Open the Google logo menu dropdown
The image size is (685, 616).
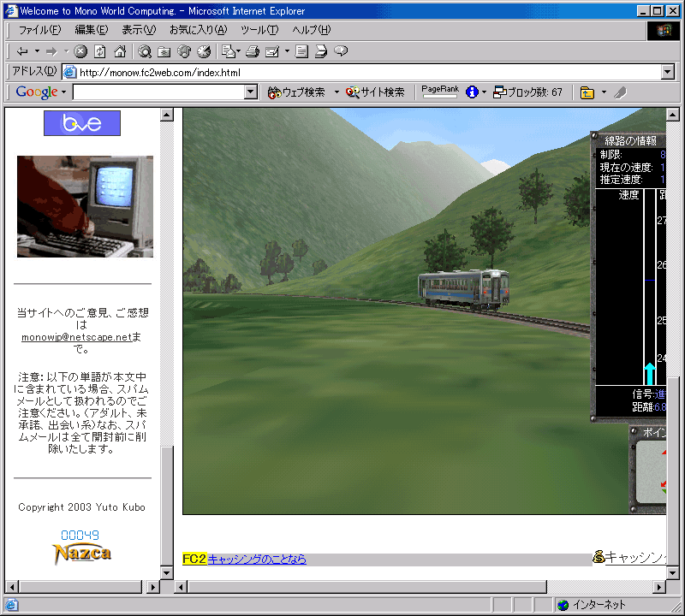63,92
